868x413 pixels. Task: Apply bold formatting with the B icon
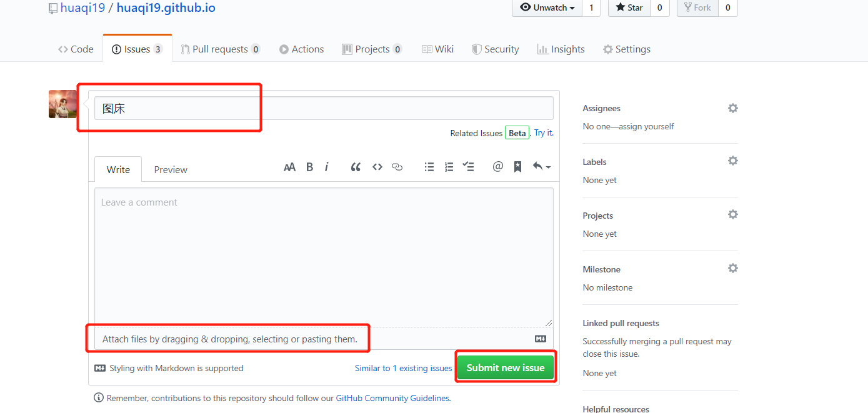pyautogui.click(x=309, y=167)
